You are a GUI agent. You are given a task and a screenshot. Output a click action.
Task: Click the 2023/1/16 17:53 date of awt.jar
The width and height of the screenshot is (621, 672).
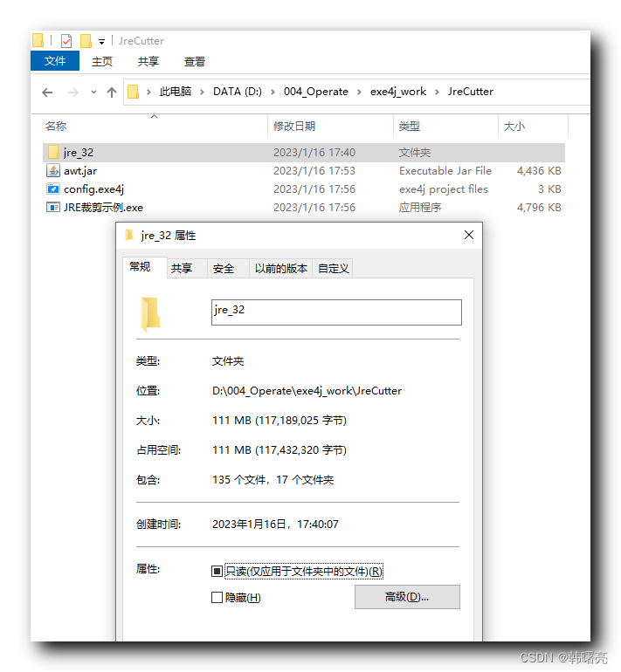[x=314, y=170]
